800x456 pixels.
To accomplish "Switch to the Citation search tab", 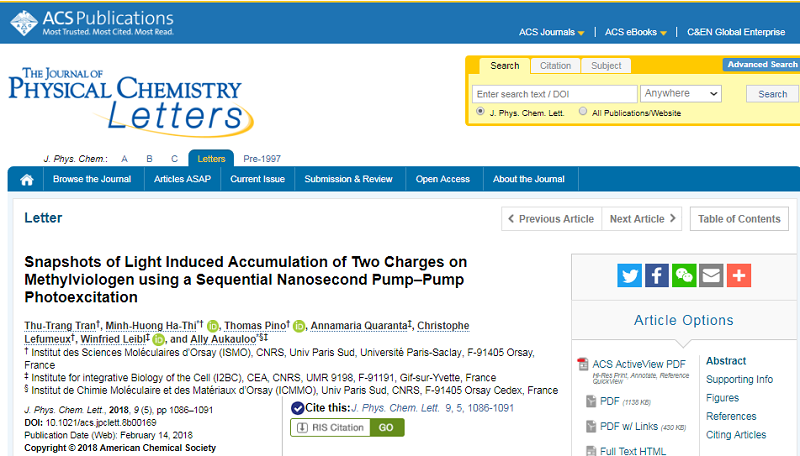I will click(555, 66).
